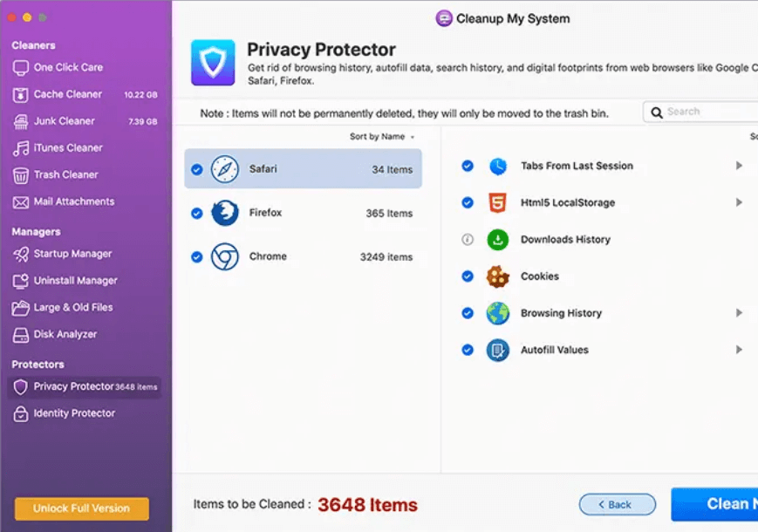
Task: Toggle Tabs From Last Session checkbox
Action: tap(468, 166)
